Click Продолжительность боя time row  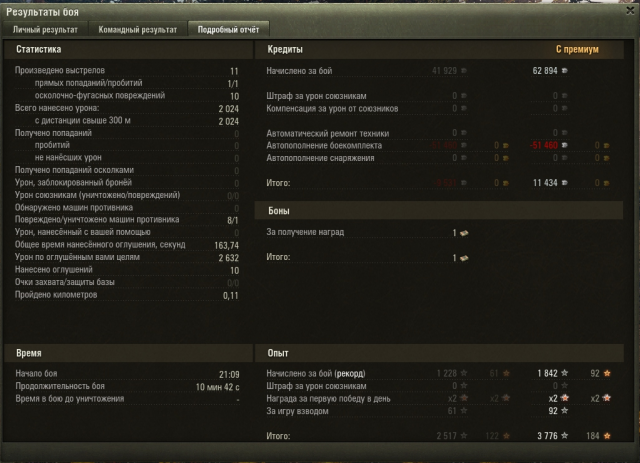[x=127, y=386]
